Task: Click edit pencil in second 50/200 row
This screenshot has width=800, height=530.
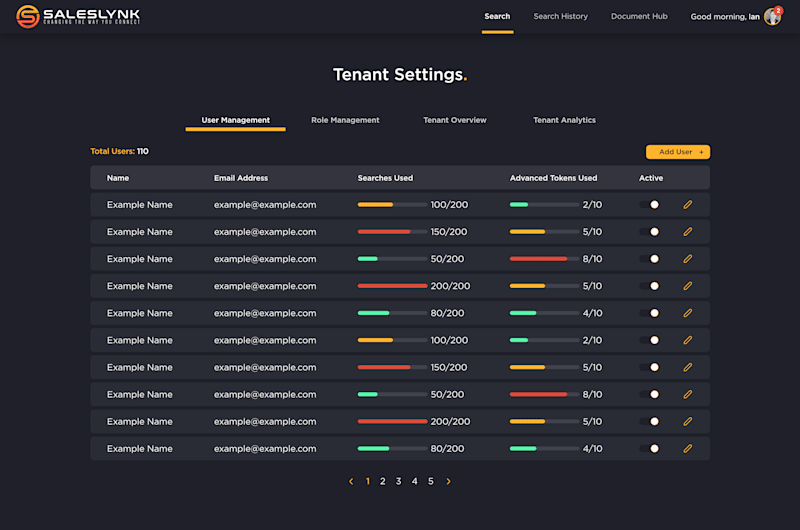Action: [x=688, y=394]
